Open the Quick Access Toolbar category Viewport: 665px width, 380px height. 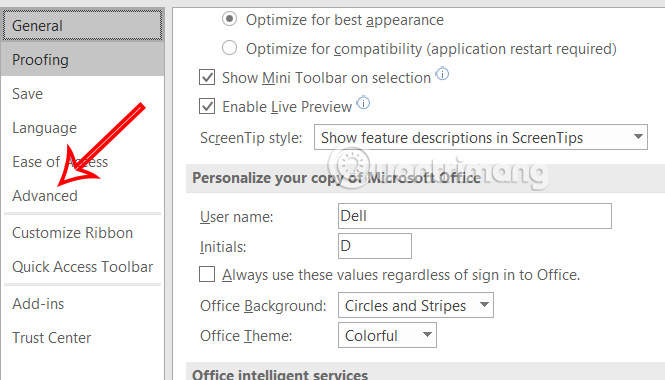coord(82,267)
